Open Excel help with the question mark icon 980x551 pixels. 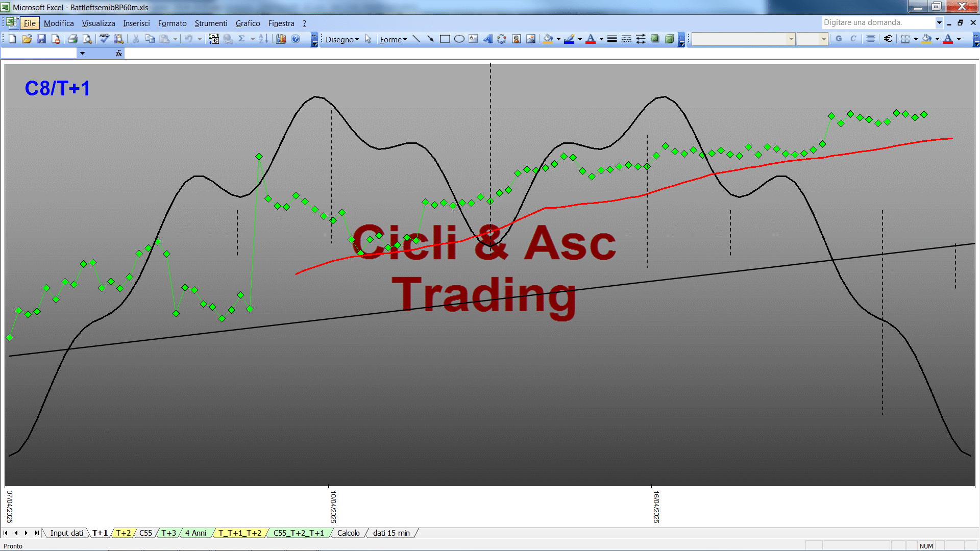tap(296, 39)
